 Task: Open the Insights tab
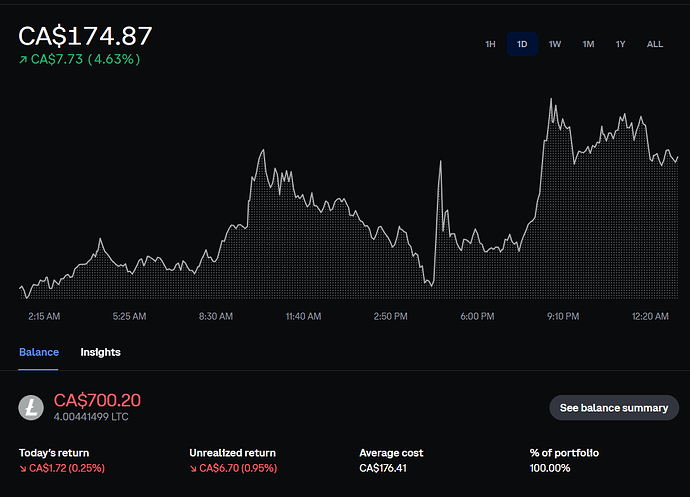pos(100,352)
